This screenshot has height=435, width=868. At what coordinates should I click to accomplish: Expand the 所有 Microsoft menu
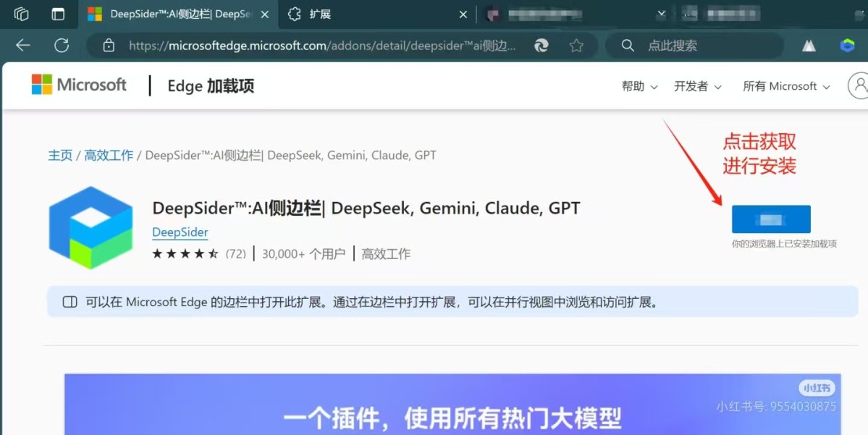coord(786,86)
